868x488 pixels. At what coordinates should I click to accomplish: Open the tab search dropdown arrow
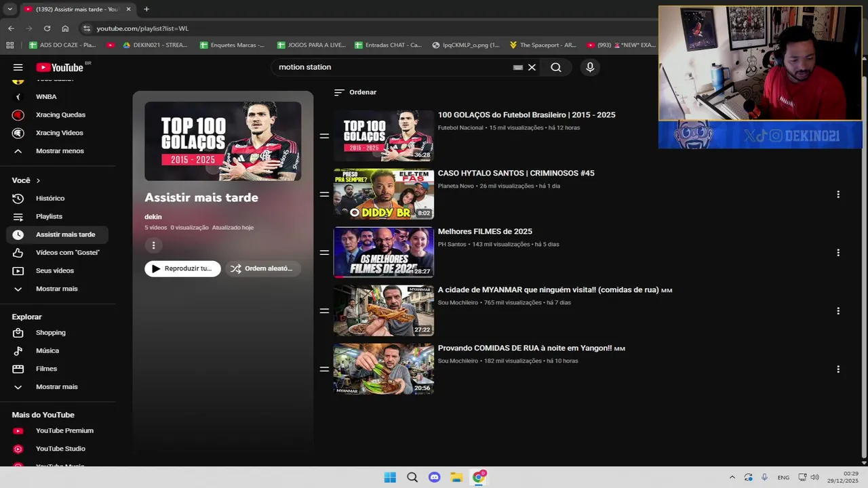pyautogui.click(x=9, y=9)
